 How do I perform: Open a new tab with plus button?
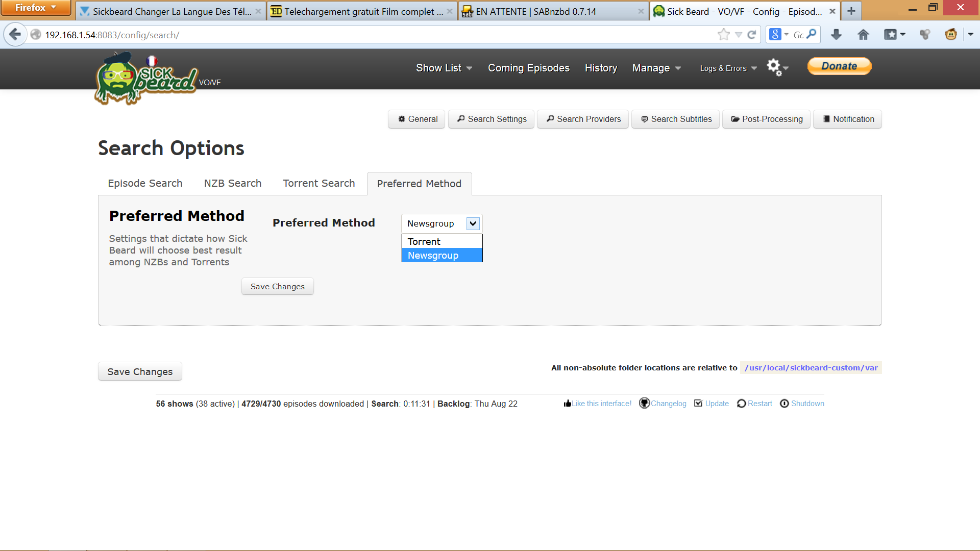[x=851, y=11]
